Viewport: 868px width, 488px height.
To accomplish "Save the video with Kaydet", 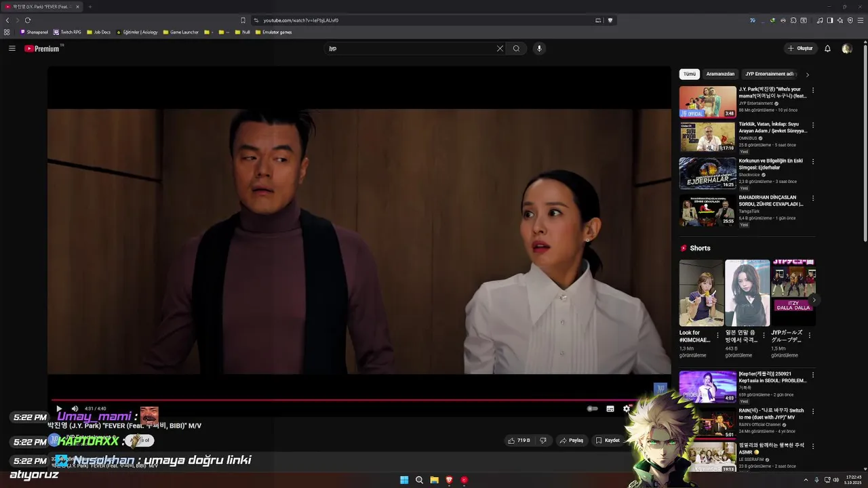I will [x=608, y=441].
